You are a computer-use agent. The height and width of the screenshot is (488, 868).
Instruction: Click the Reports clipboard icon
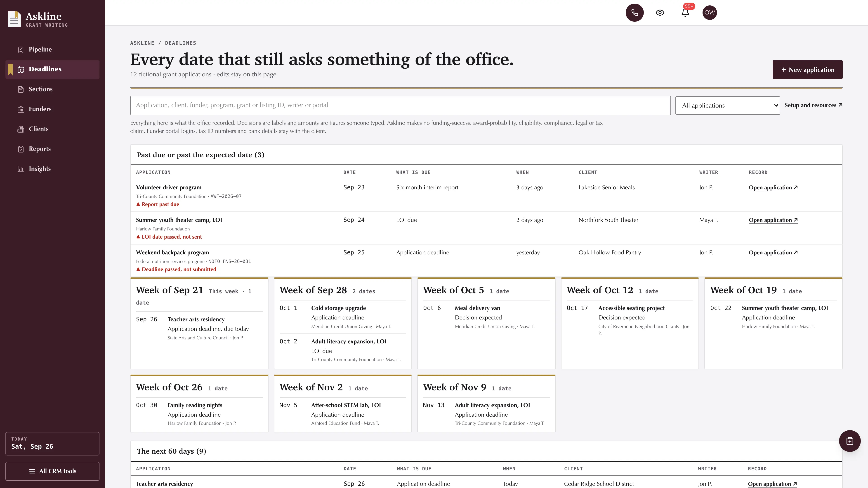[21, 149]
